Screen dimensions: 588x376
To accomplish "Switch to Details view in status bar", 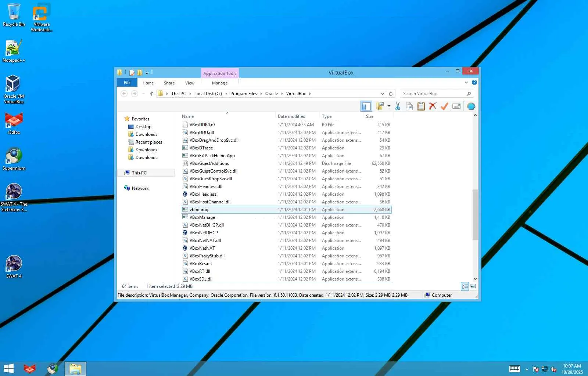I will (x=465, y=286).
